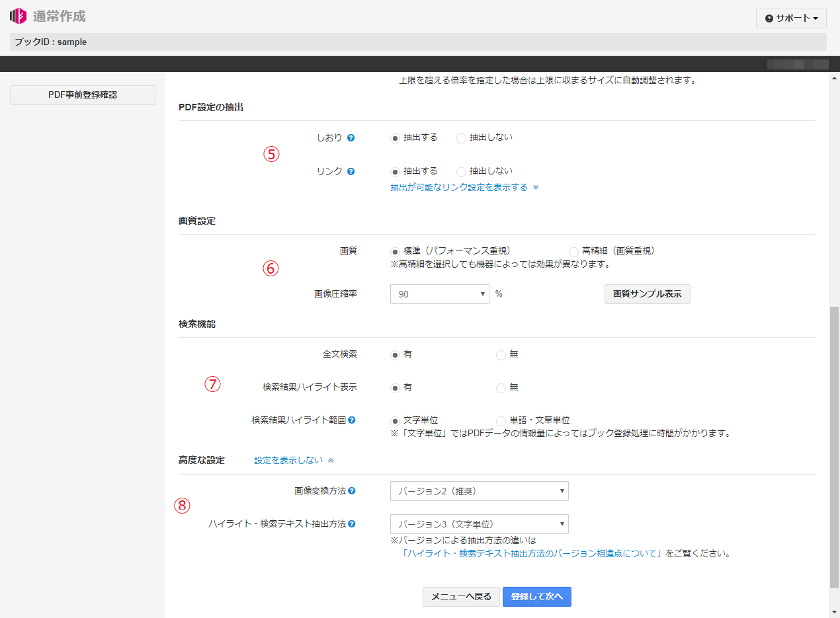Open the 画像圧縮率 dropdown

439,294
